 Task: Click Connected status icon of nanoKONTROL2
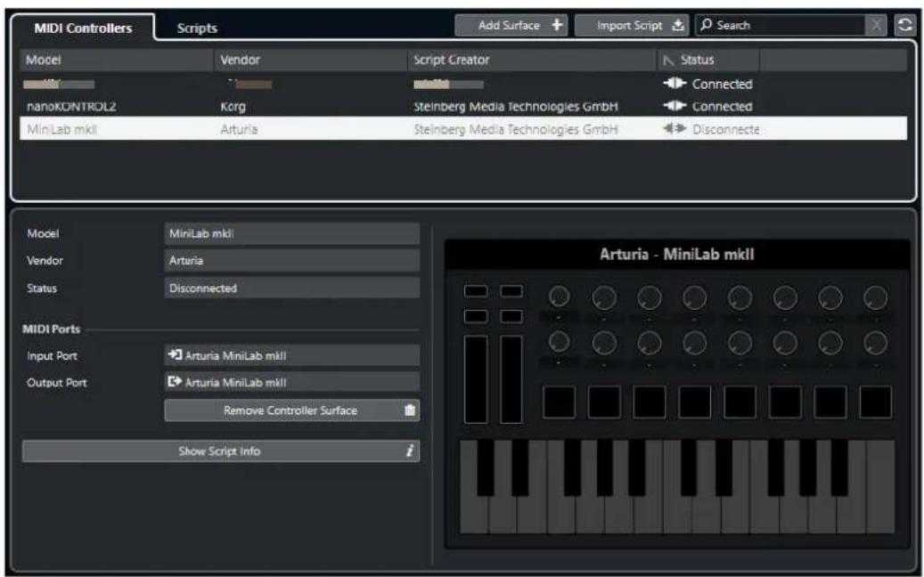pyautogui.click(x=675, y=106)
